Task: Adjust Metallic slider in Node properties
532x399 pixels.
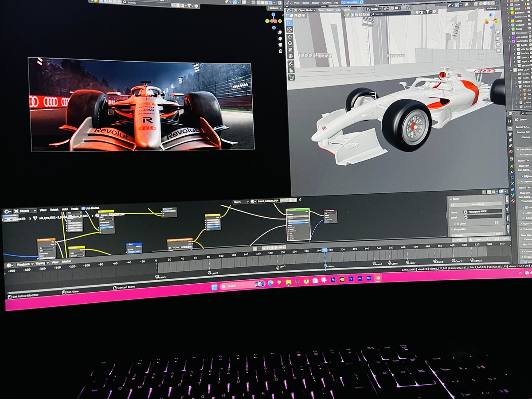Action: click(477, 234)
